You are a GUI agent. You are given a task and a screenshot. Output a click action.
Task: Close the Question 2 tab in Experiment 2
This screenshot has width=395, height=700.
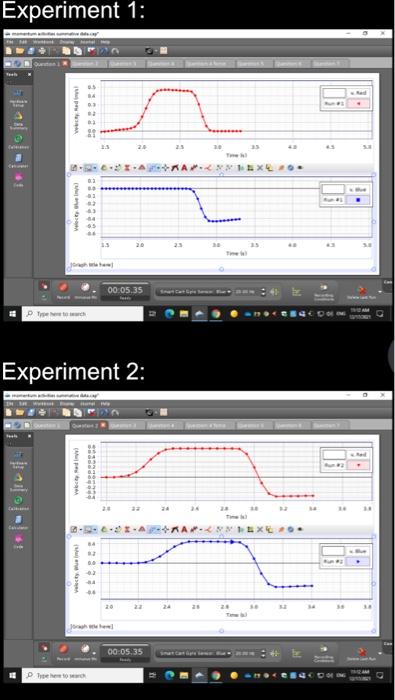(x=103, y=425)
